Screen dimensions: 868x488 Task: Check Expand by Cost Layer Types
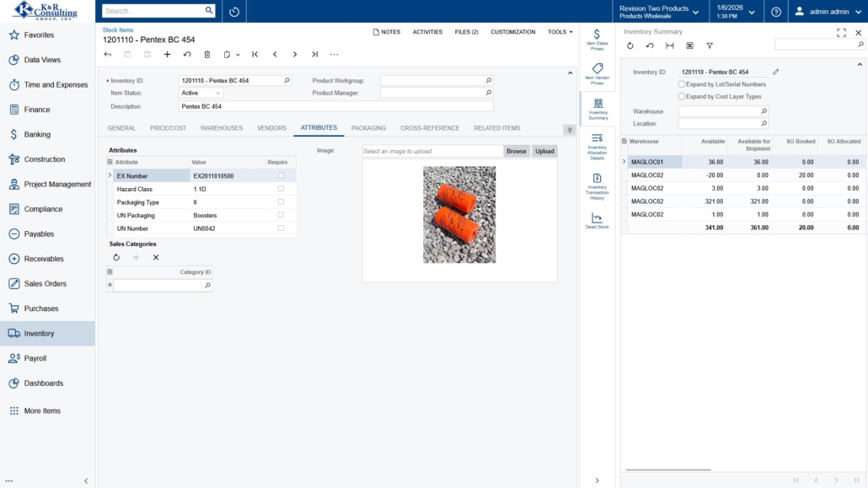click(682, 97)
